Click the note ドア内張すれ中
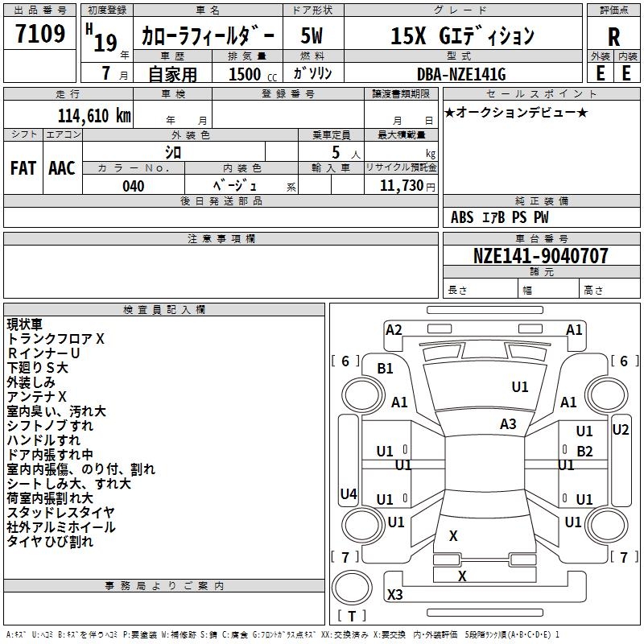 pyautogui.click(x=50, y=454)
